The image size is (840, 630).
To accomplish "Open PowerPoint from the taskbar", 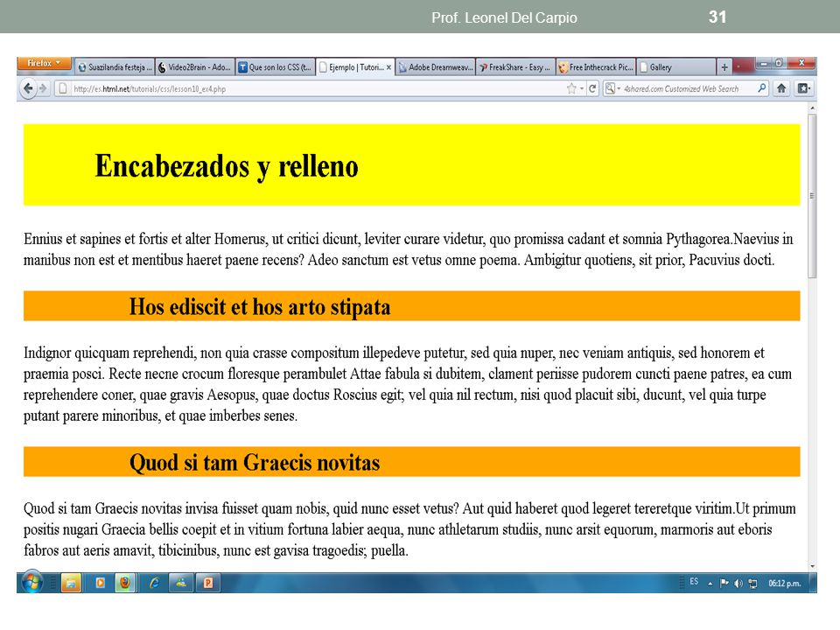I will point(208,583).
